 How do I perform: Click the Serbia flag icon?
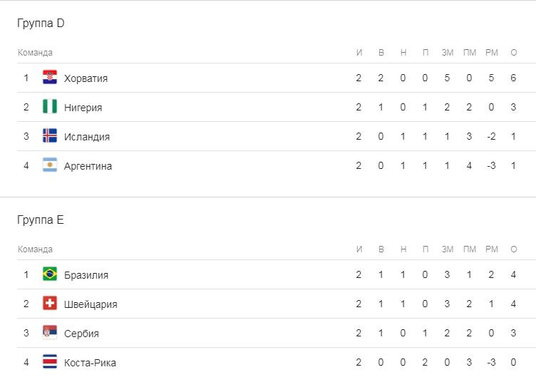(50, 333)
